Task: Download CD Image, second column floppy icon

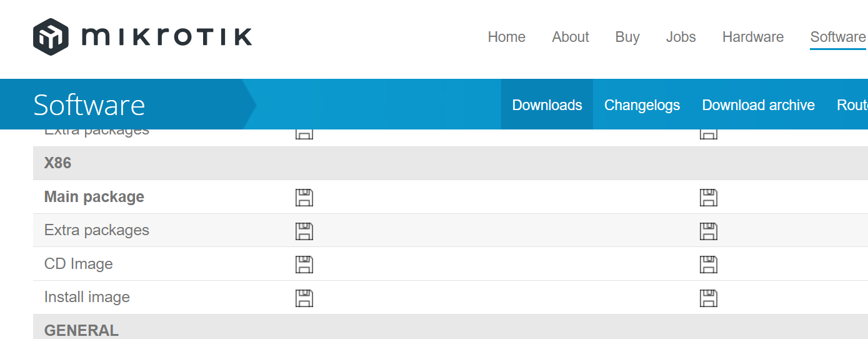Action: coord(709,265)
